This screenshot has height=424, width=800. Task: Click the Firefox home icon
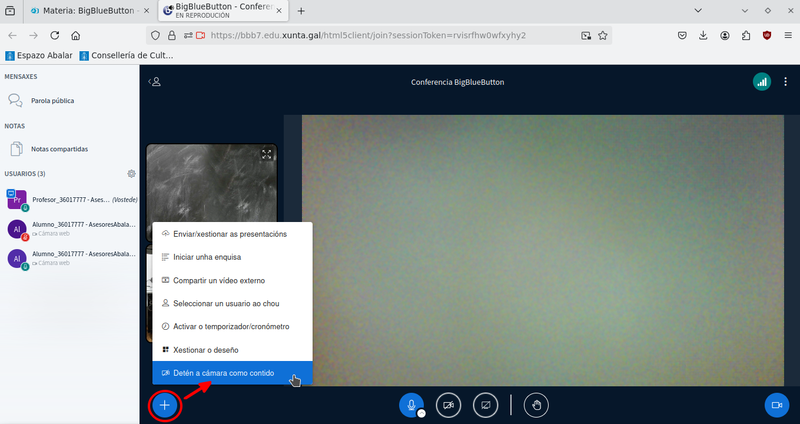[x=76, y=35]
